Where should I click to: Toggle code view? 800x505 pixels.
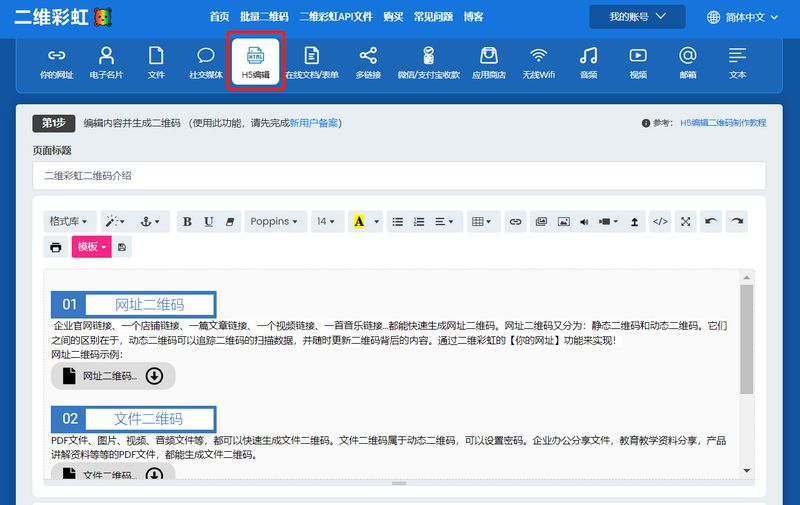(660, 221)
